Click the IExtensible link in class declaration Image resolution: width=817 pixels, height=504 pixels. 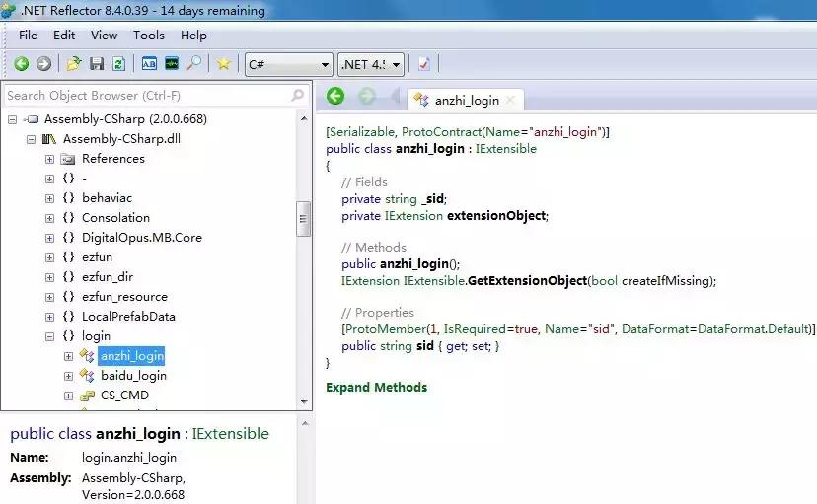coord(503,149)
